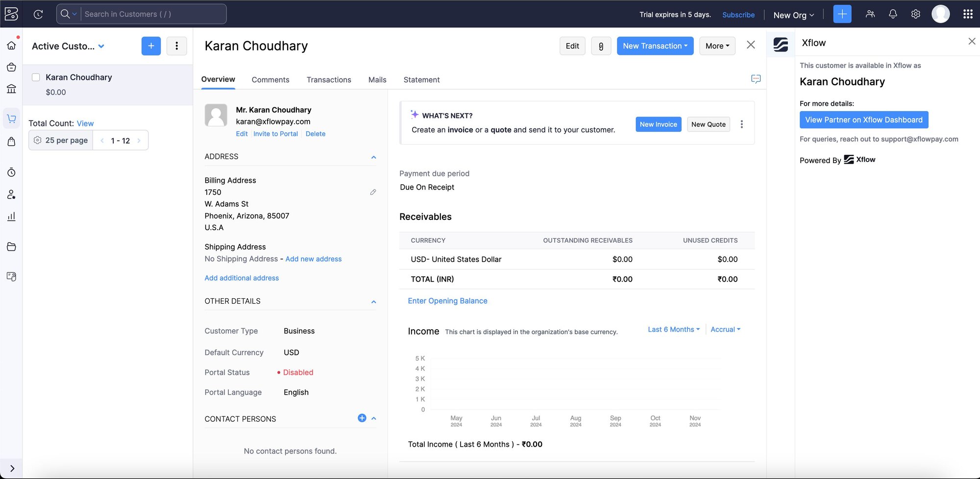The image size is (980, 479).
Task: Collapse the Address section
Action: pos(373,157)
